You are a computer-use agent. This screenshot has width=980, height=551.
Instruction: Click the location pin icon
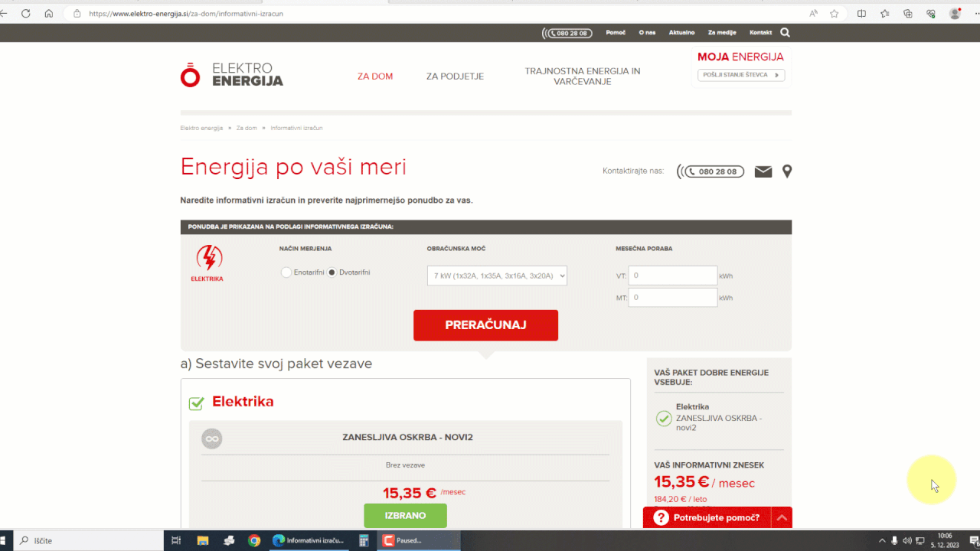click(x=786, y=171)
